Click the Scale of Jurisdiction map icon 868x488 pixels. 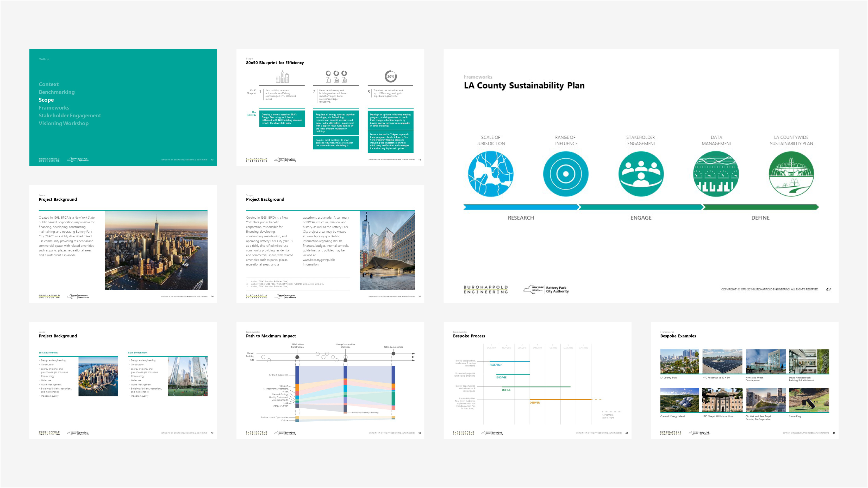491,174
